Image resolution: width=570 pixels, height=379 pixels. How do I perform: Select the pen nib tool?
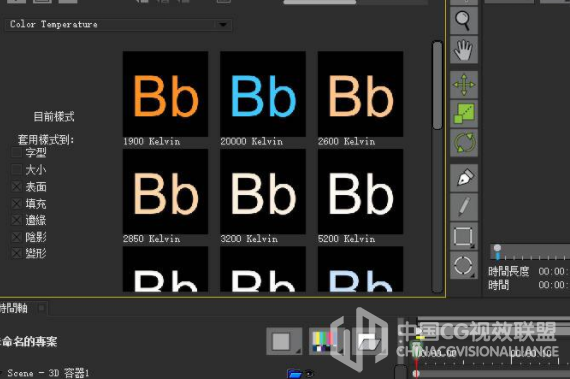pyautogui.click(x=463, y=178)
